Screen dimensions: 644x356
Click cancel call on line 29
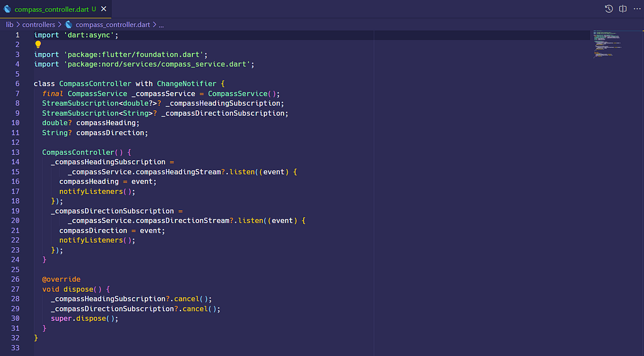pyautogui.click(x=195, y=309)
